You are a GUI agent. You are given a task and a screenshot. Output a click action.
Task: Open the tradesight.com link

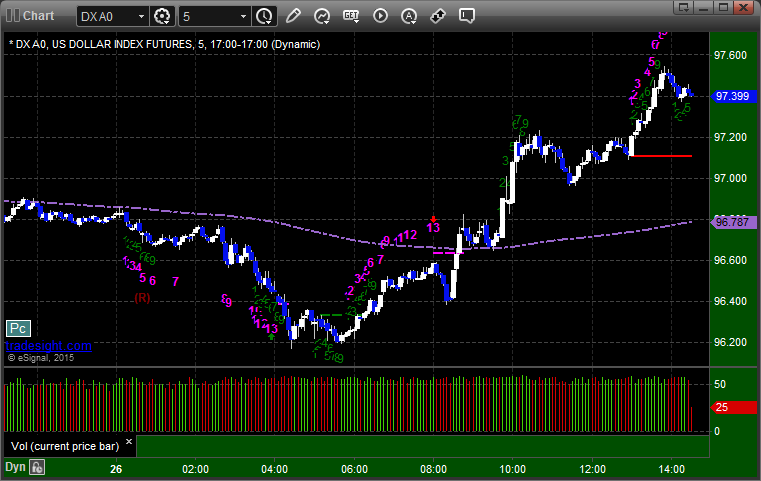pyautogui.click(x=49, y=346)
